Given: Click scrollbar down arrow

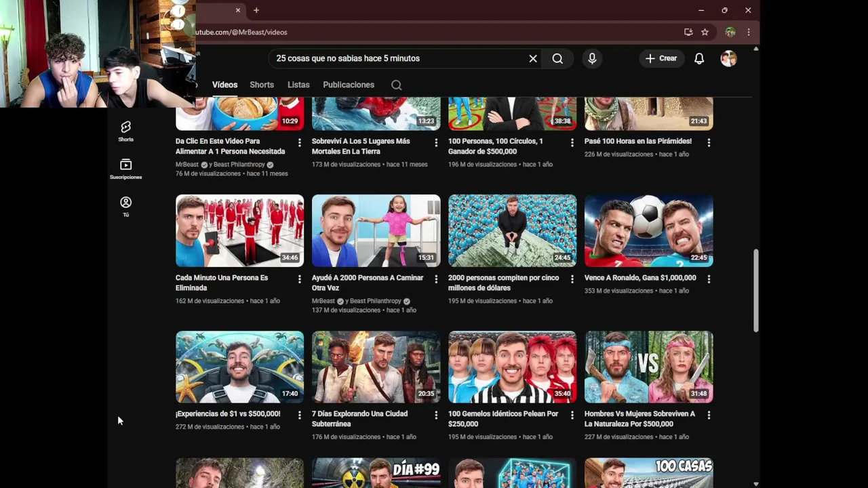Looking at the screenshot, I should (x=755, y=483).
